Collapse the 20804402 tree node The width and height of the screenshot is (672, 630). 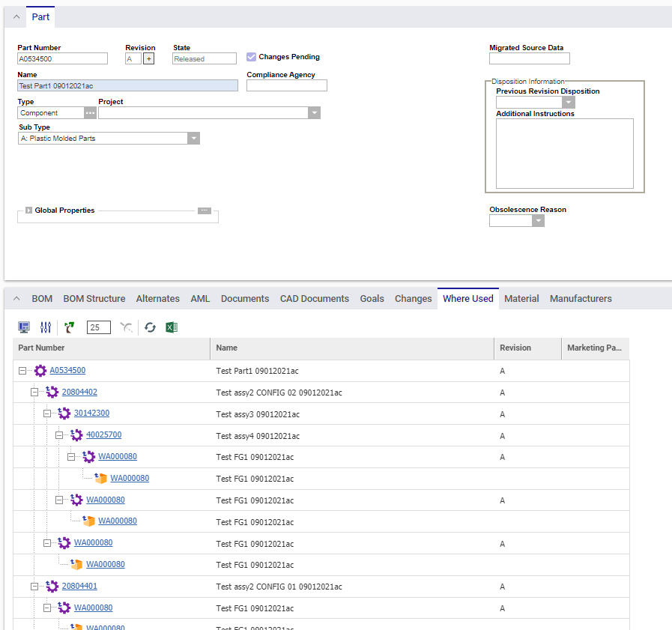(x=34, y=393)
